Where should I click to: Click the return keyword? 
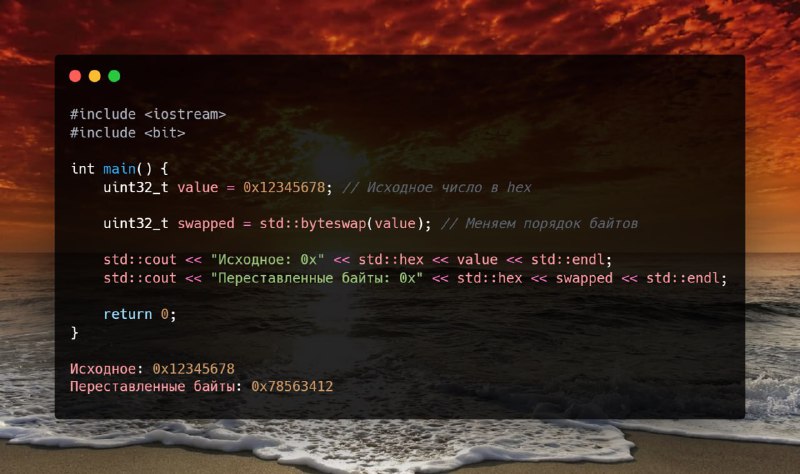point(128,314)
